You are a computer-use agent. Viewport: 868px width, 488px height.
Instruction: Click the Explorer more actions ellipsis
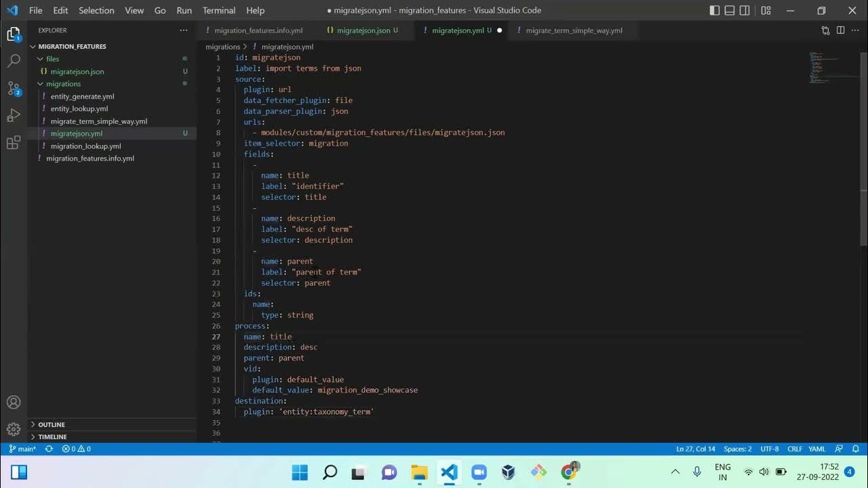point(184,30)
